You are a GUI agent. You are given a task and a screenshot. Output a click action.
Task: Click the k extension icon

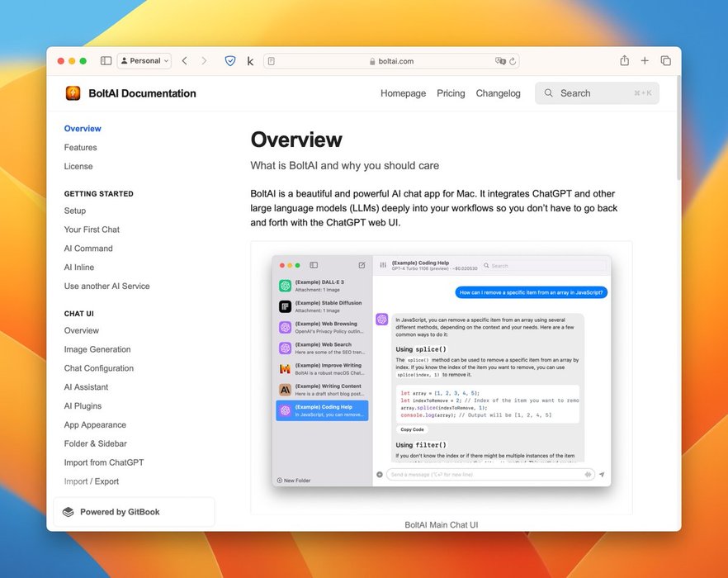click(250, 61)
